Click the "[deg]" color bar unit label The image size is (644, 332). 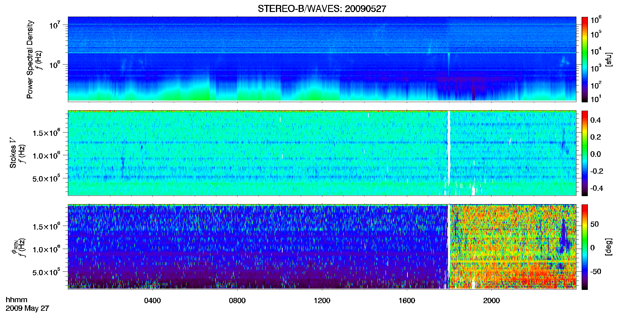(609, 247)
